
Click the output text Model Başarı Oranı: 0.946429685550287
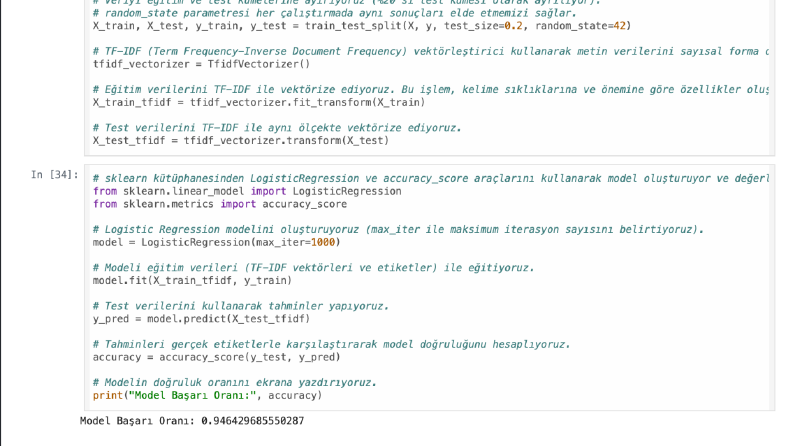192,421
